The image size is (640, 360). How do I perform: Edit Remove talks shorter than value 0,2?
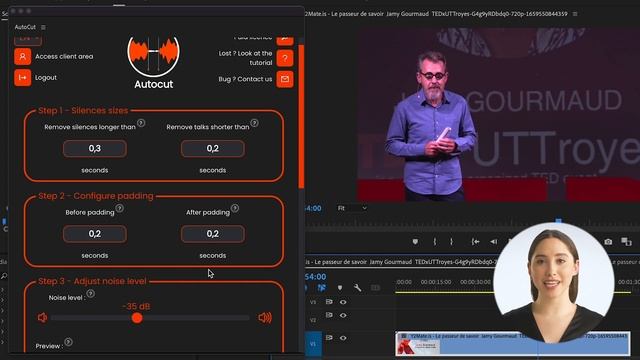tap(213, 149)
